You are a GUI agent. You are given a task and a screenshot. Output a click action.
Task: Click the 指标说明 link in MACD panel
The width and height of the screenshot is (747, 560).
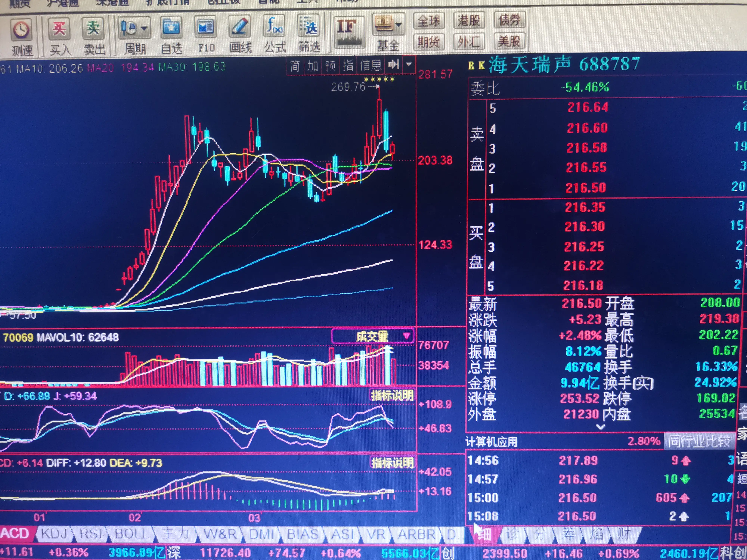pyautogui.click(x=392, y=462)
